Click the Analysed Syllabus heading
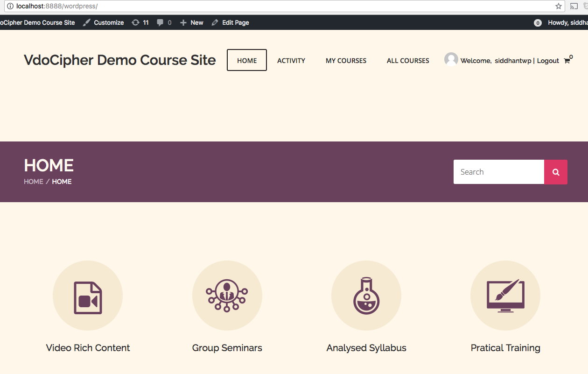 [366, 348]
